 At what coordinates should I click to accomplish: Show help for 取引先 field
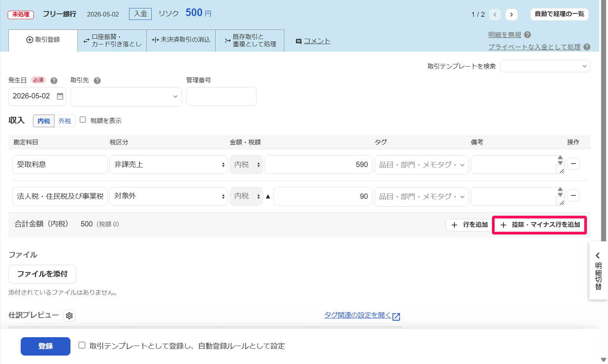tap(97, 80)
